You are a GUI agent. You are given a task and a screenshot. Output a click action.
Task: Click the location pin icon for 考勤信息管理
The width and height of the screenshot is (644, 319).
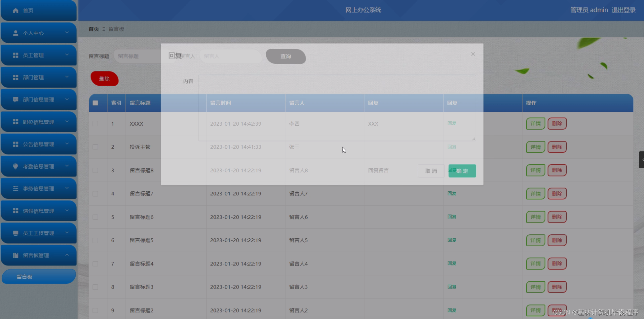[15, 166]
